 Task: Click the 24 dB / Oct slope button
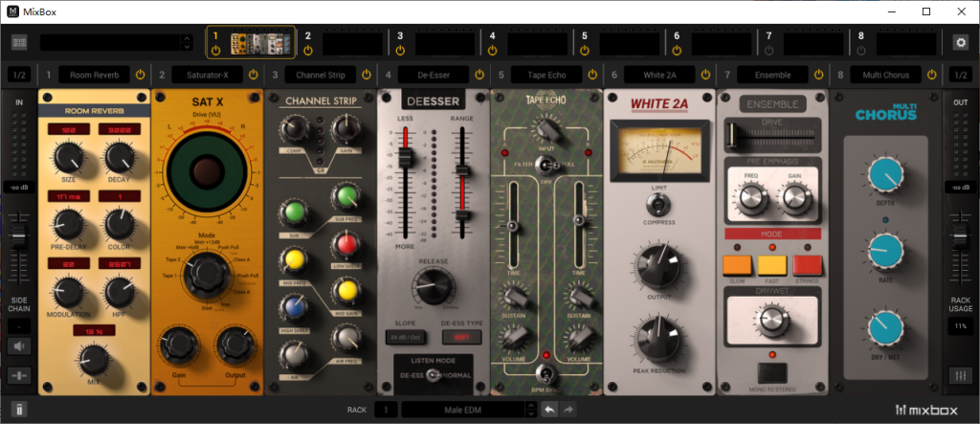[405, 337]
